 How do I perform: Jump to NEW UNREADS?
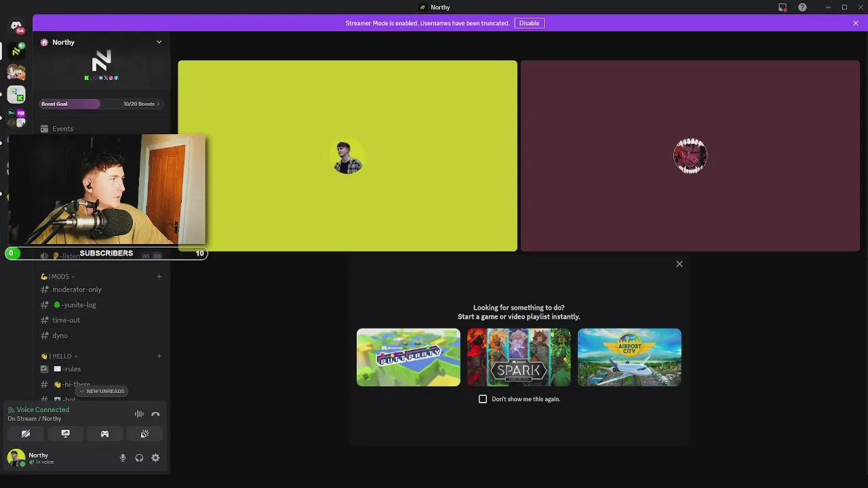point(102,391)
